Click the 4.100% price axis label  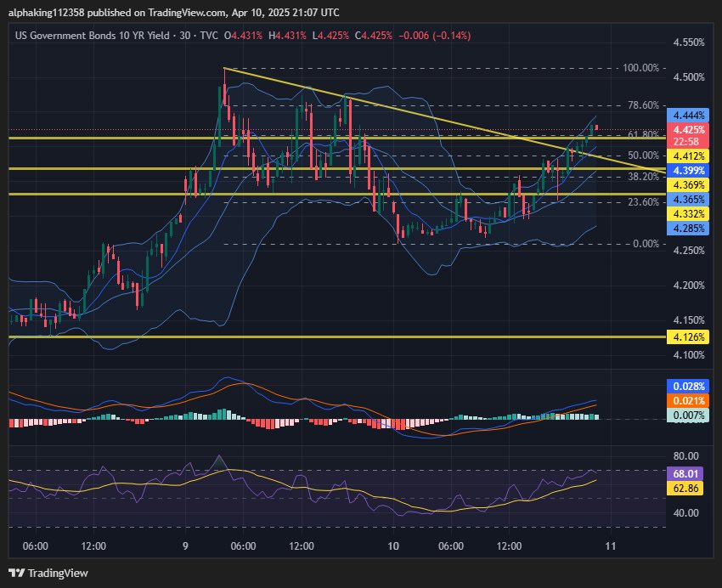(x=688, y=355)
